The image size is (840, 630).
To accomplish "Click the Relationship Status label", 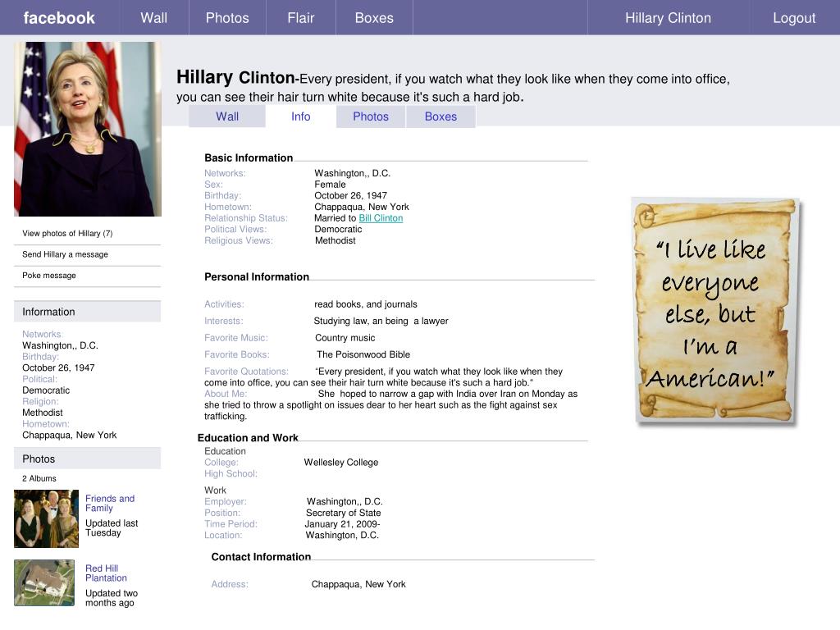I will (246, 218).
